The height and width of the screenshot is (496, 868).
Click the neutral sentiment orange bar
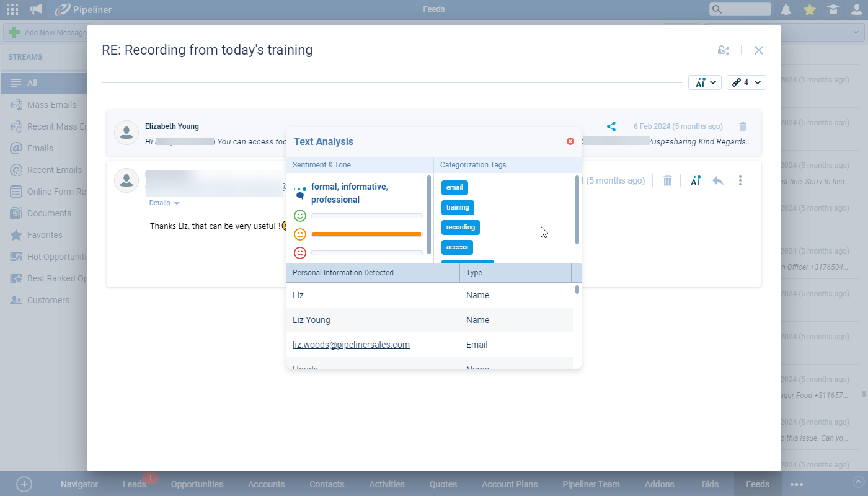coord(366,234)
